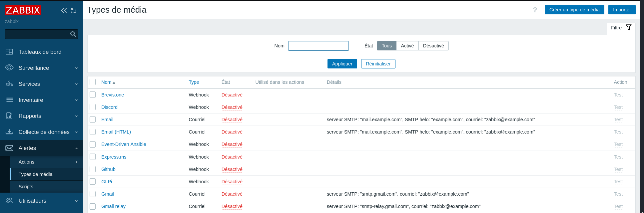Click the Rapports chart document icon

coord(9,116)
